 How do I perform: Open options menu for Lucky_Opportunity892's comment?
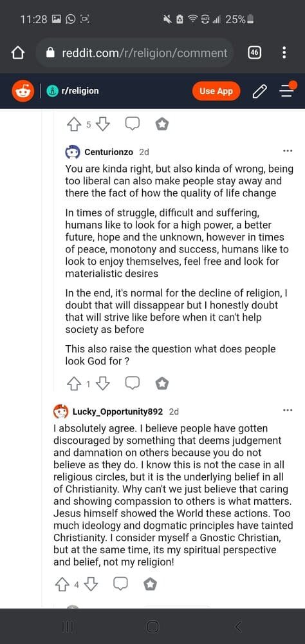click(x=288, y=410)
